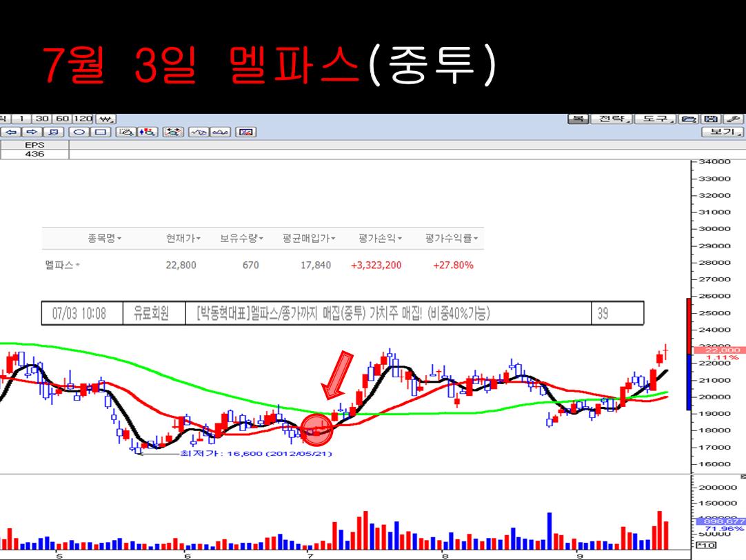
Task: Click the chart note icon beside the arrows
Action: [x=53, y=132]
